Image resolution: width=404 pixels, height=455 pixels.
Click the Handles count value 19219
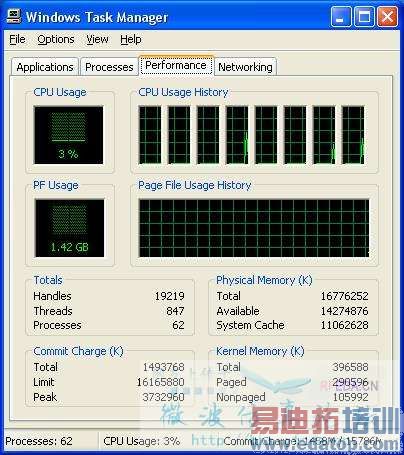coord(169,296)
